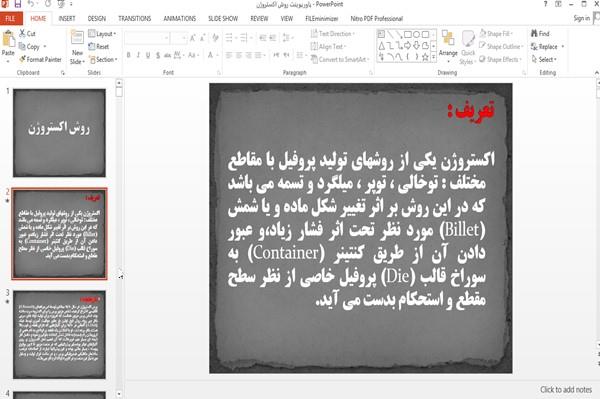Switch to the VIEW tab

[287, 18]
